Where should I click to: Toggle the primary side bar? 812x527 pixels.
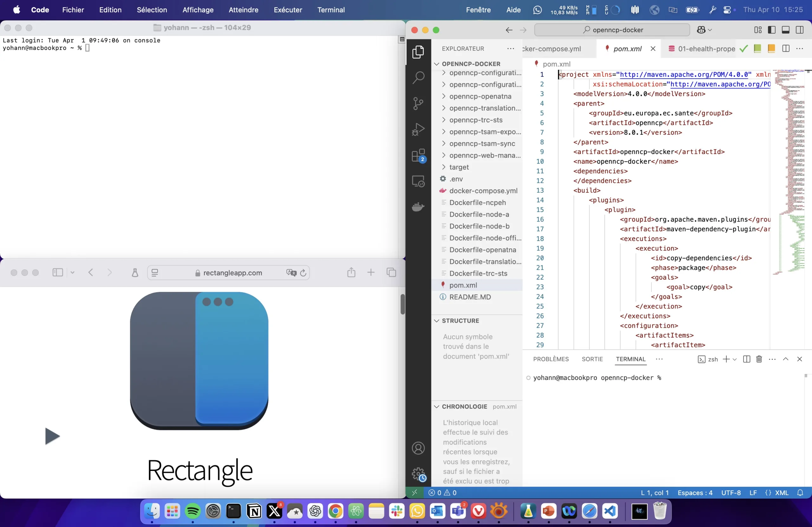tap(771, 30)
